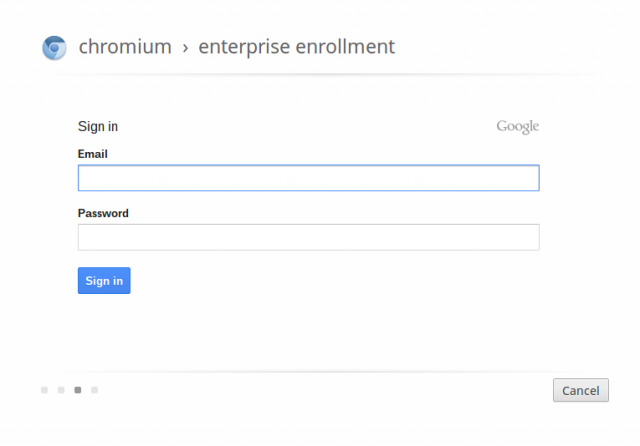Viewport: 640px width, 446px height.
Task: Focus the Password input field
Action: click(309, 237)
